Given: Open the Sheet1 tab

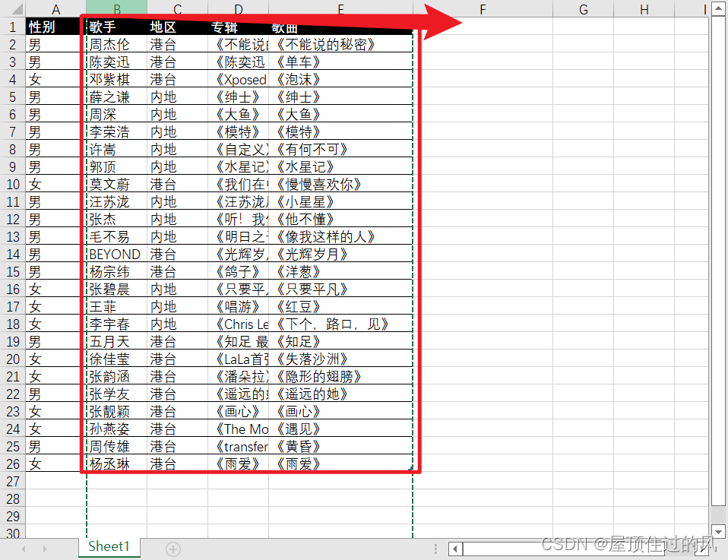Looking at the screenshot, I should pyautogui.click(x=109, y=546).
